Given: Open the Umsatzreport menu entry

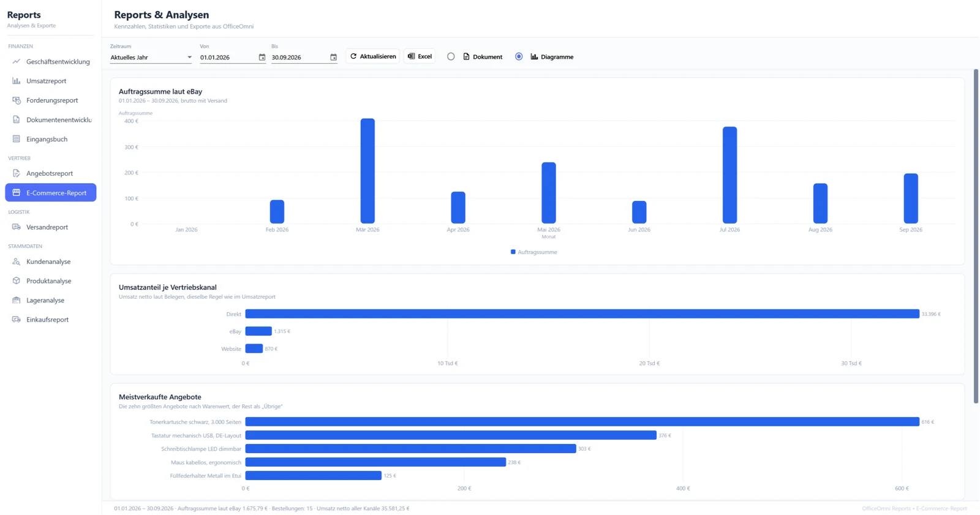Looking at the screenshot, I should pyautogui.click(x=51, y=81).
